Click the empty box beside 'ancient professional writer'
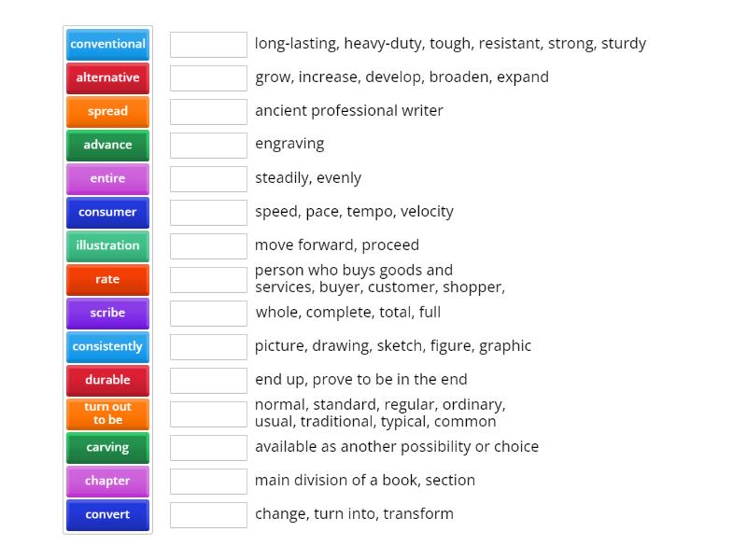This screenshot has height=560, width=747. 208,111
